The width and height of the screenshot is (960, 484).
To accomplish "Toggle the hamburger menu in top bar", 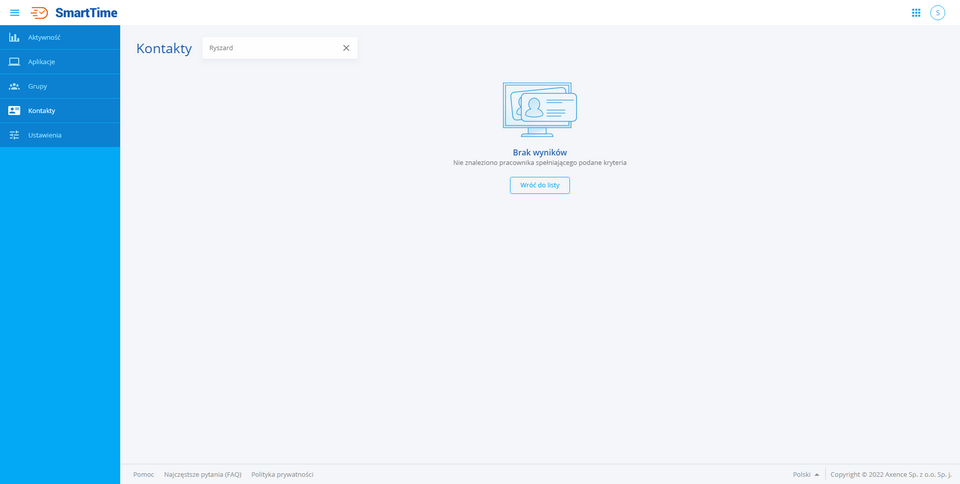I will [x=15, y=13].
